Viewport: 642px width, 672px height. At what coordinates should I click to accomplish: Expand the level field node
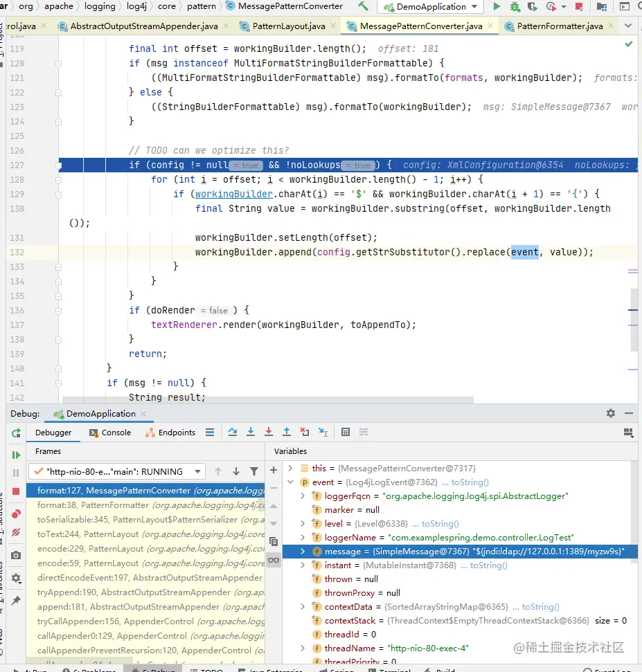click(x=303, y=523)
